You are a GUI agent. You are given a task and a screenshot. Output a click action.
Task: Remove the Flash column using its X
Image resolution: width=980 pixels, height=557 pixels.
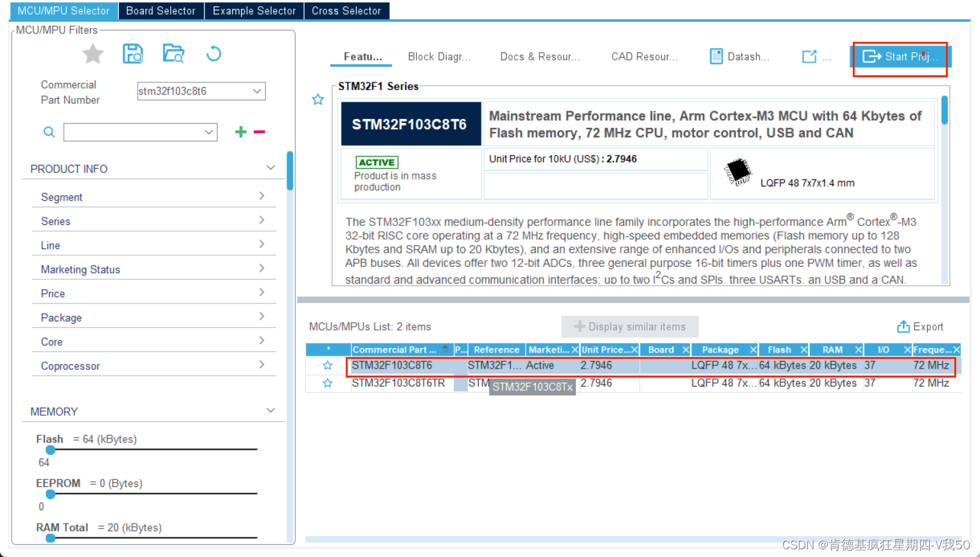[x=803, y=350]
